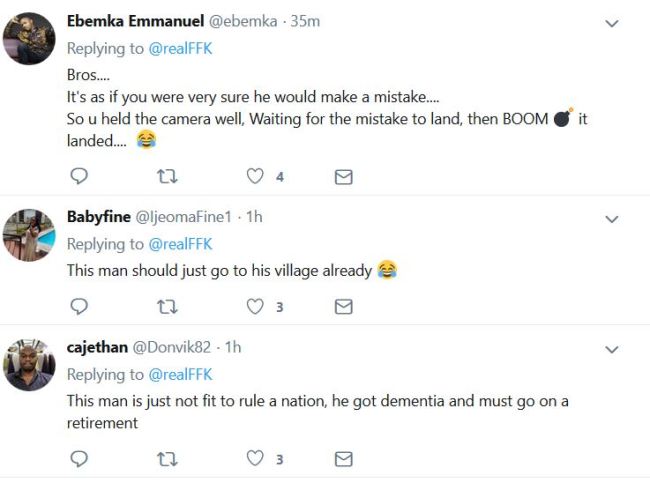The height and width of the screenshot is (490, 650).
Task: Like cajethan's tweet
Action: tap(255, 458)
